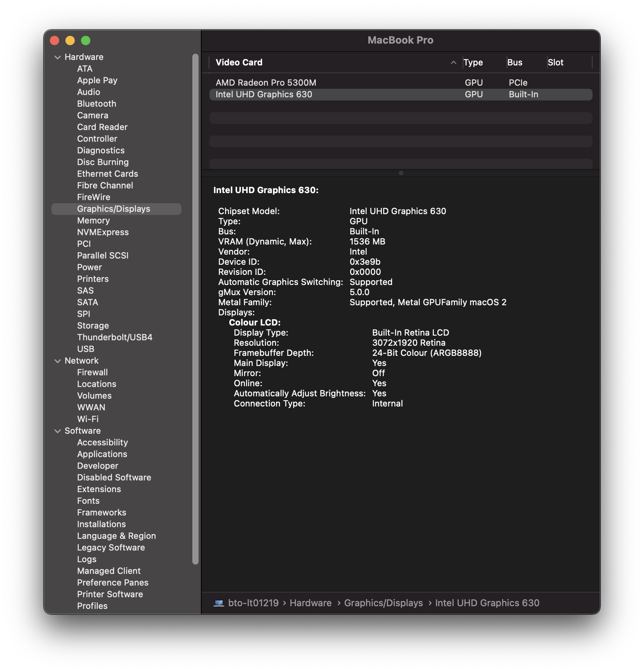The height and width of the screenshot is (672, 644).
Task: Select Controller in the sidebar
Action: [97, 139]
